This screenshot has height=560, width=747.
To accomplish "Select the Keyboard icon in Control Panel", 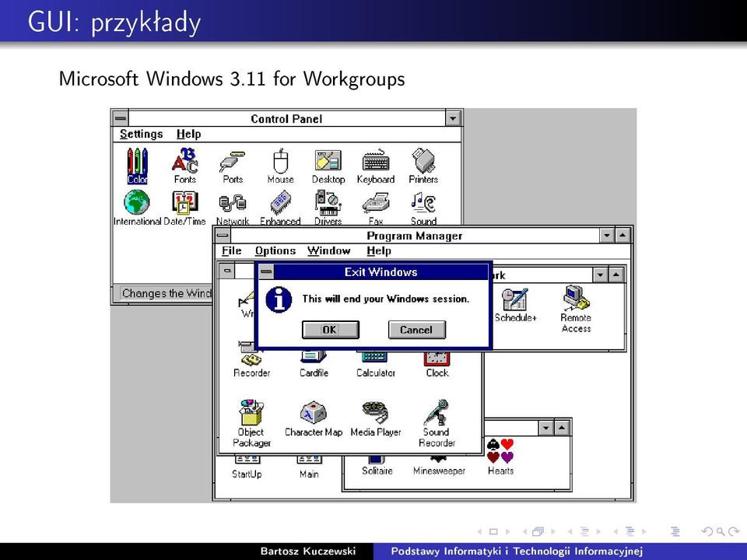I will coord(376,166).
